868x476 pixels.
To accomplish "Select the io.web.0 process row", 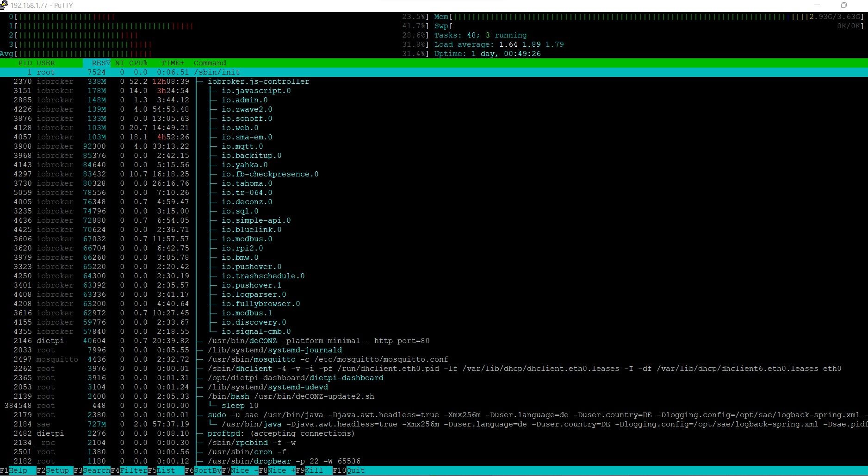I will 434,128.
